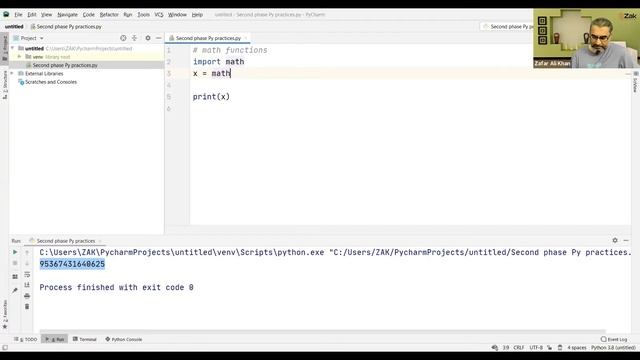Open the File menu
This screenshot has width=640, height=360.
(18, 15)
